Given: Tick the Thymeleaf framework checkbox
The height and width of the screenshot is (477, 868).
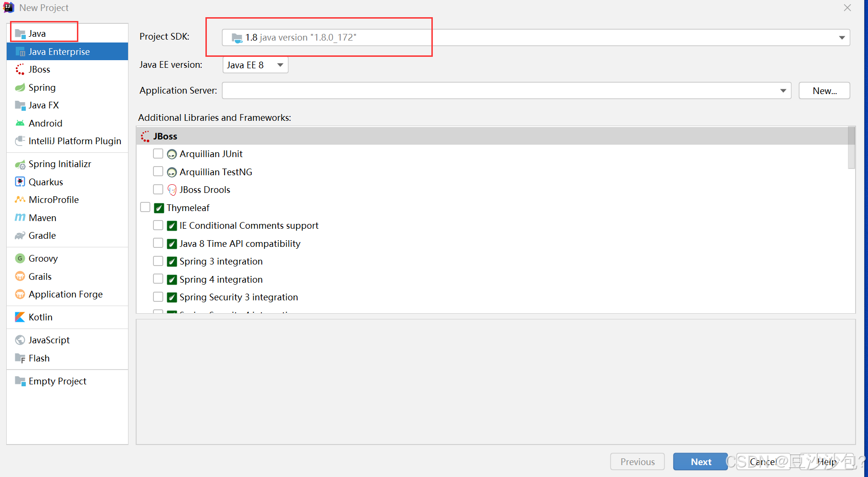Looking at the screenshot, I should tap(145, 207).
